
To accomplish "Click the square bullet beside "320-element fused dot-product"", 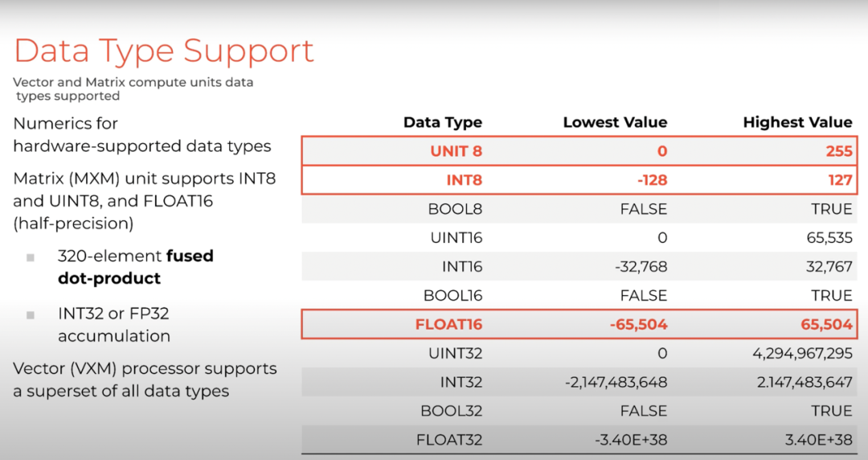I will coord(31,257).
